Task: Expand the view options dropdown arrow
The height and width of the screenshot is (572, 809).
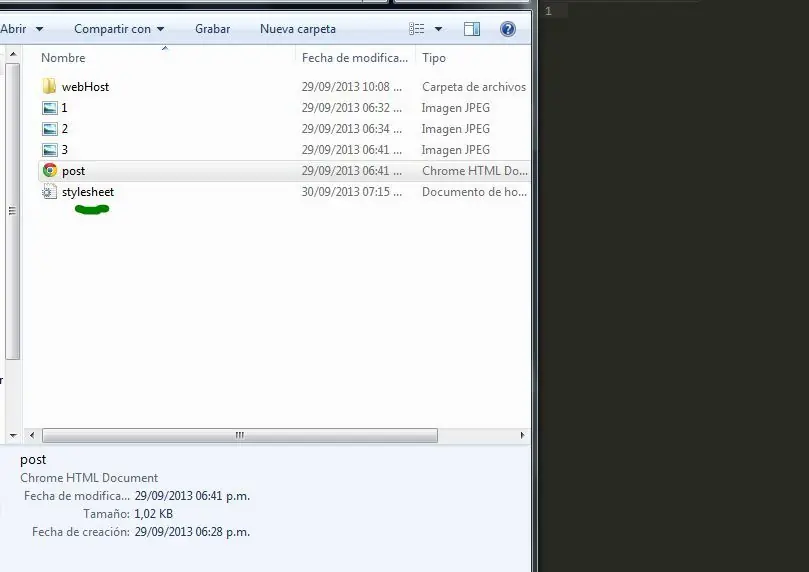Action: (438, 29)
